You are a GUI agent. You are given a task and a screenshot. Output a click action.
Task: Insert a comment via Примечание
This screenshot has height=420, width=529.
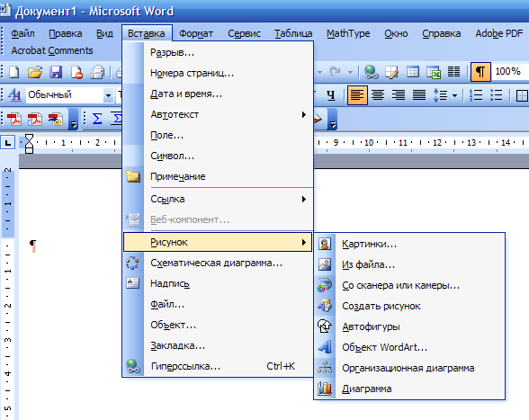click(218, 176)
